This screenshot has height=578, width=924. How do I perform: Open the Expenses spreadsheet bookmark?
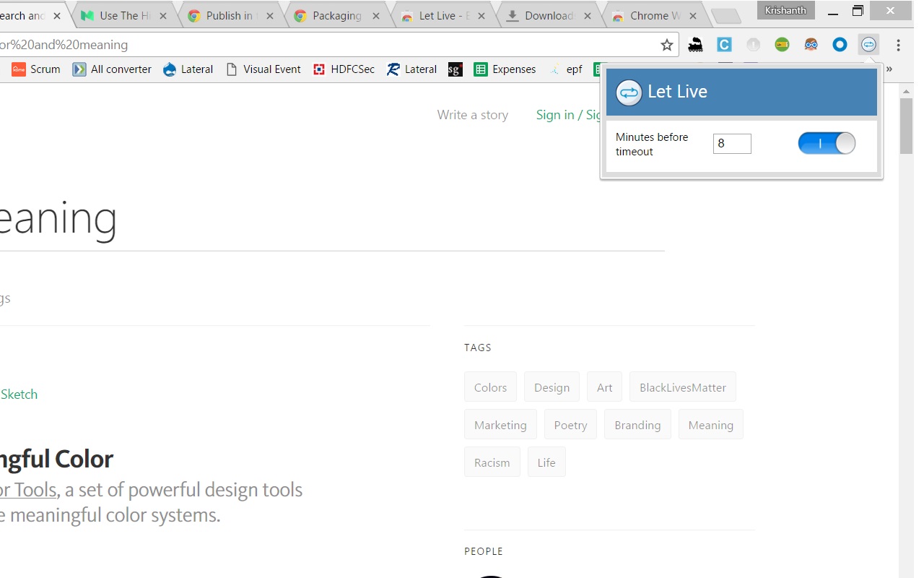click(x=505, y=69)
